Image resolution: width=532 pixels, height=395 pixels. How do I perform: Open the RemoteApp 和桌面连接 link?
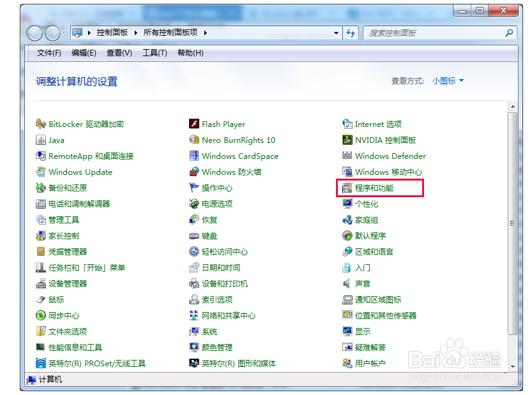(x=91, y=156)
